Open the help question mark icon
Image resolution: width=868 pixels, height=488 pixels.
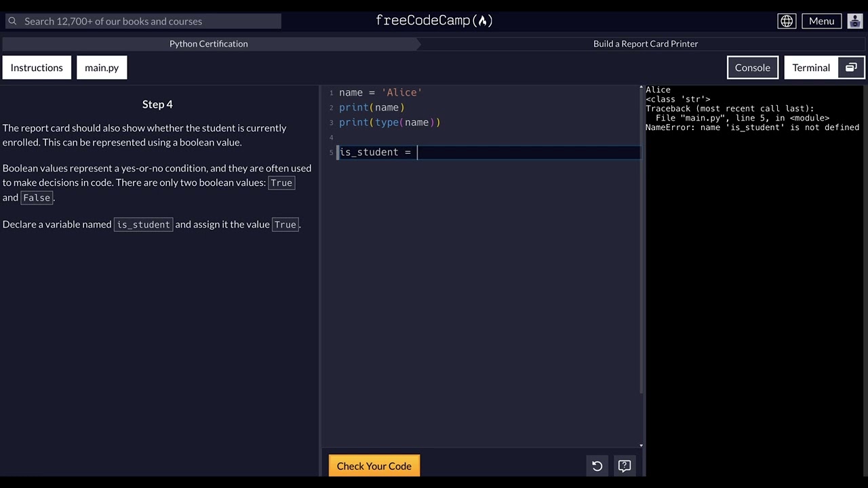(625, 466)
